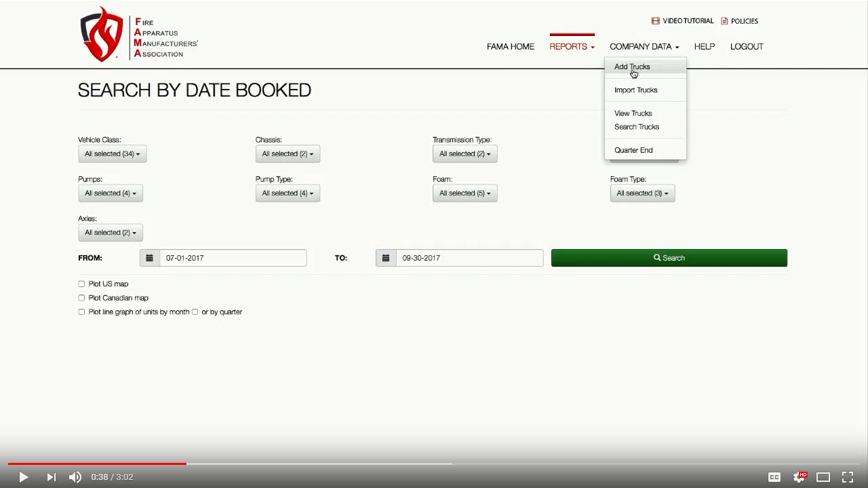Image resolution: width=868 pixels, height=488 pixels.
Task: Click the TO date calendar icon
Action: [x=386, y=258]
